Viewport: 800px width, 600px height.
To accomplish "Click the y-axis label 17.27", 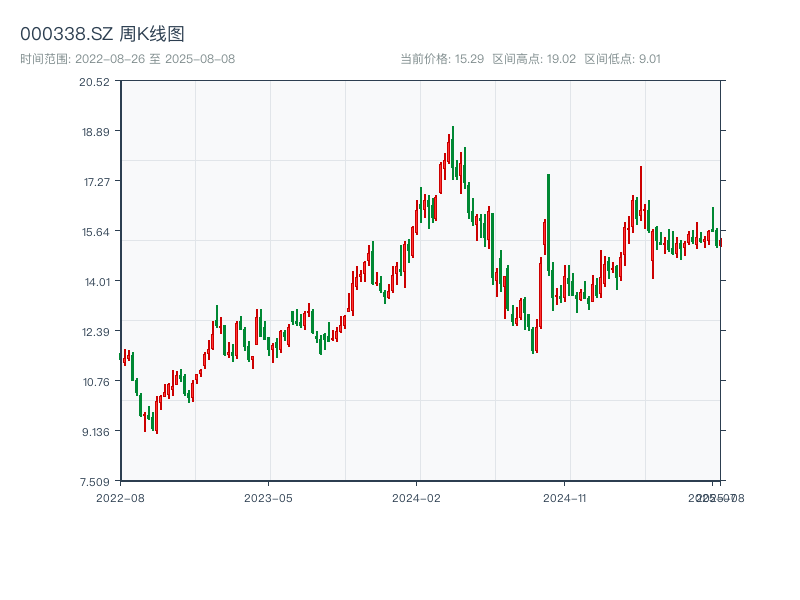I will [97, 182].
